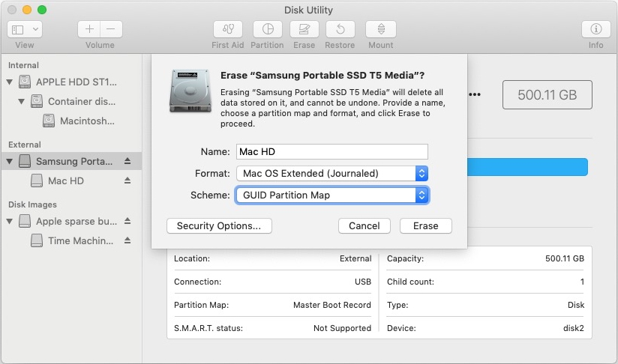Click the Name field containing Mac HD
Viewport: 618px width, 364px height.
click(x=331, y=152)
